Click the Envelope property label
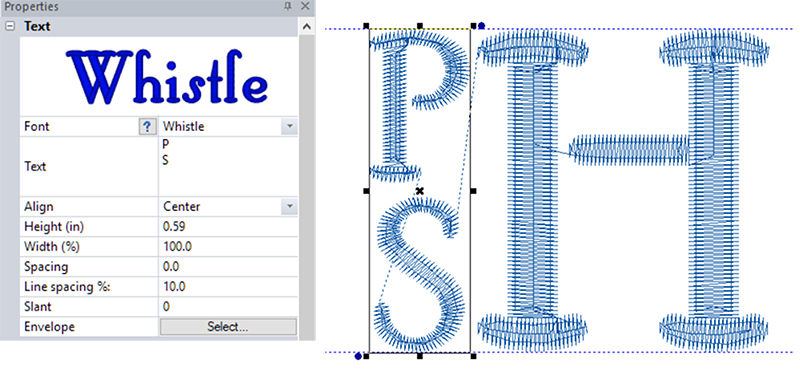800x382 pixels. (49, 327)
